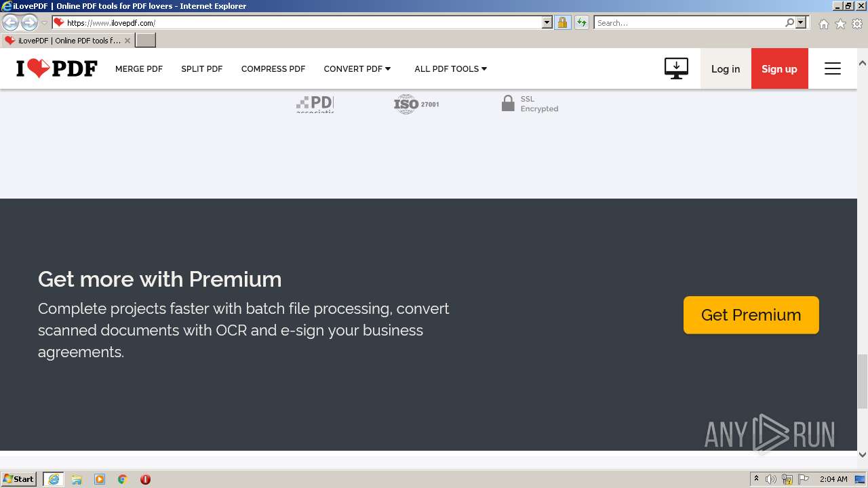Click the scrollbar up arrow
868x488 pixels.
[x=863, y=63]
